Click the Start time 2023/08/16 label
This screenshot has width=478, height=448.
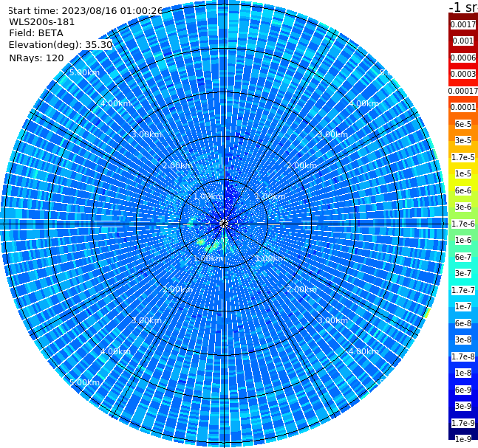pos(85,10)
